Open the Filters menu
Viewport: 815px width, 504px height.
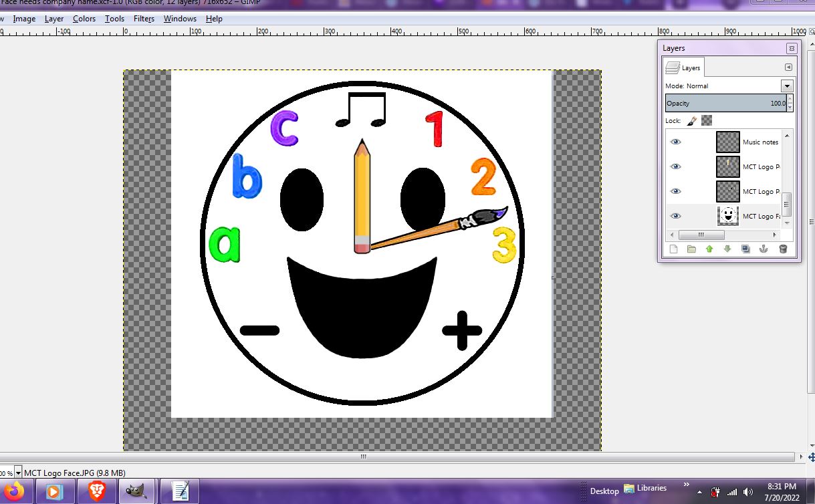[144, 19]
